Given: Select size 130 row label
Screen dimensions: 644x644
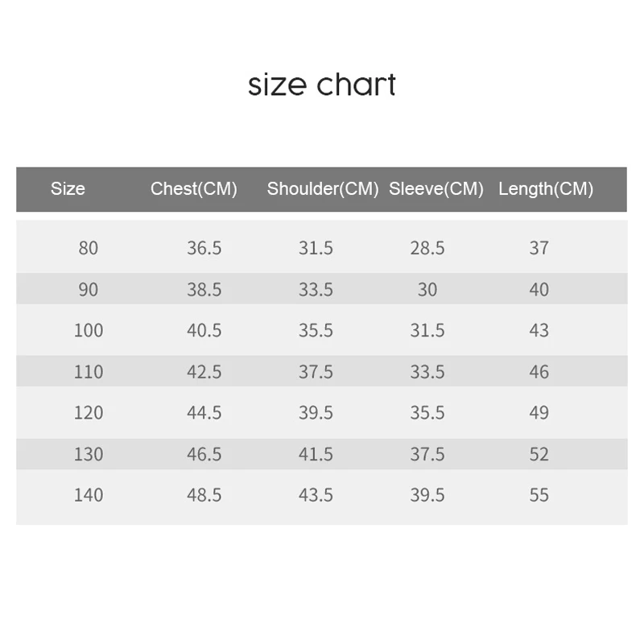Looking at the screenshot, I should (89, 454).
